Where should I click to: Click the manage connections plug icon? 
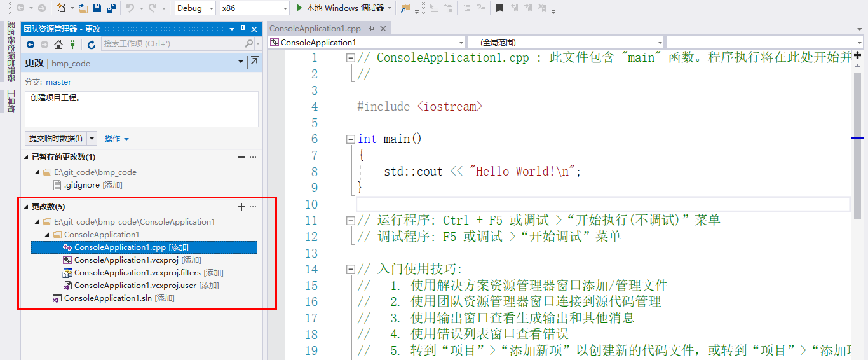coord(73,45)
